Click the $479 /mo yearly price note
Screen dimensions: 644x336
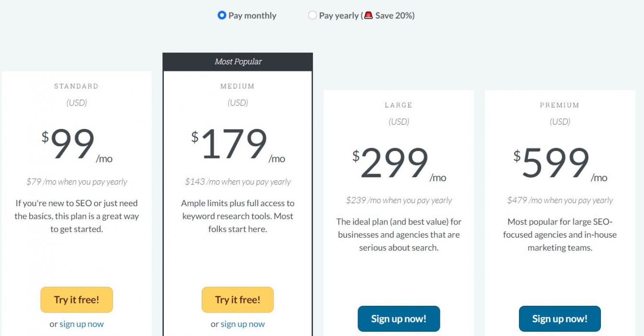pos(560,200)
